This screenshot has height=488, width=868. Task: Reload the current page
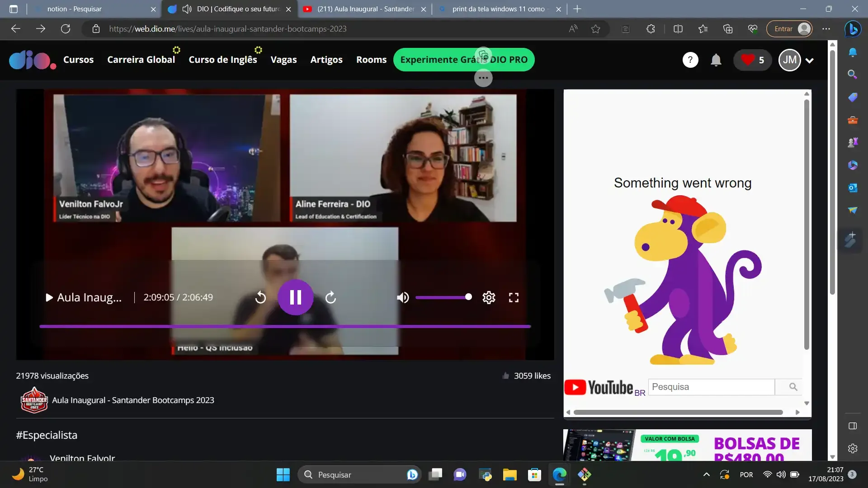[66, 29]
